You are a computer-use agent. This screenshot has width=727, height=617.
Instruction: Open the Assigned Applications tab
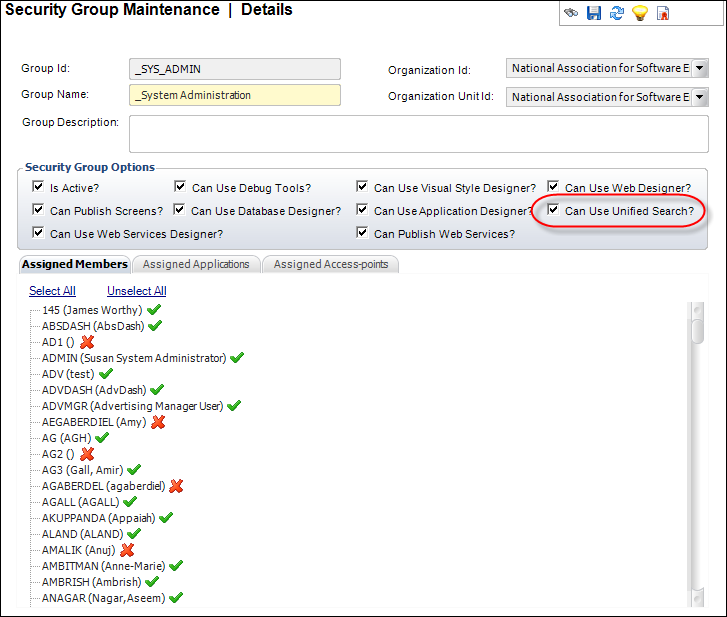click(196, 264)
